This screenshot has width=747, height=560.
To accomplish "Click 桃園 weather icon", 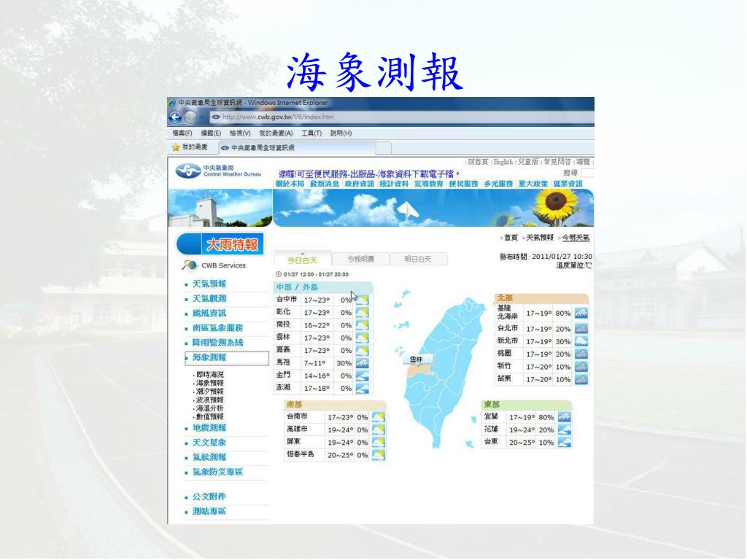I will [x=581, y=354].
